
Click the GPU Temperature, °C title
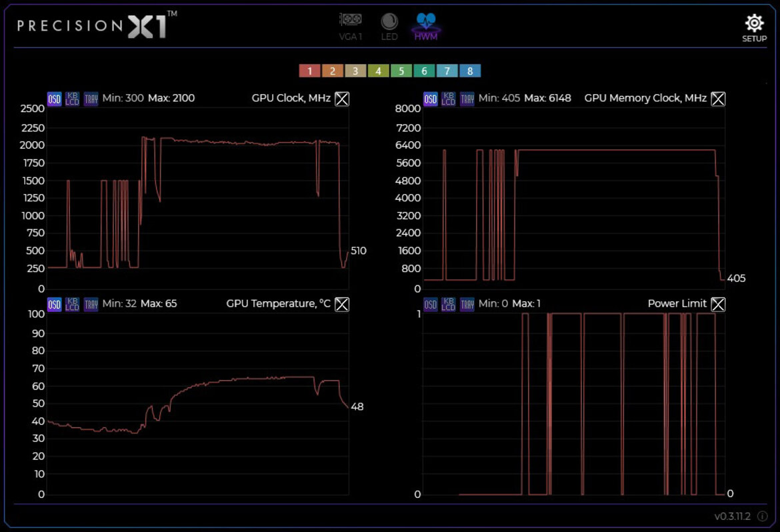278,303
